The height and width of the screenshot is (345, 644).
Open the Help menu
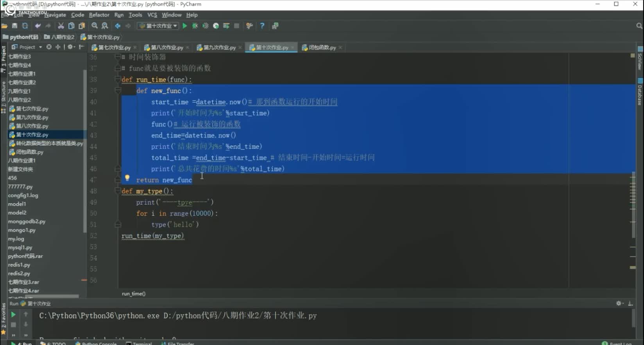[192, 15]
